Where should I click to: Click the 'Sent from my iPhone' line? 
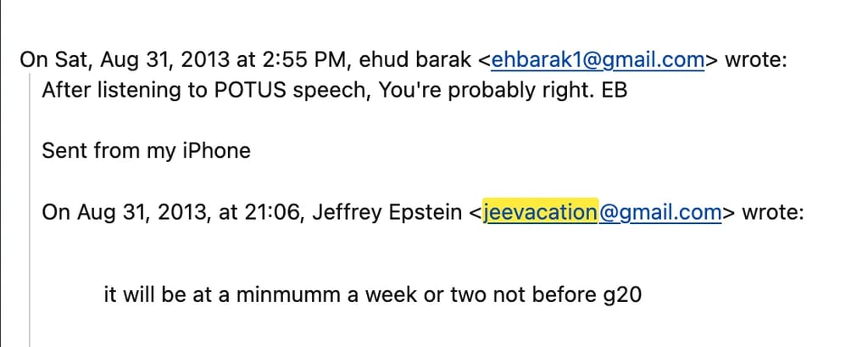point(146,151)
